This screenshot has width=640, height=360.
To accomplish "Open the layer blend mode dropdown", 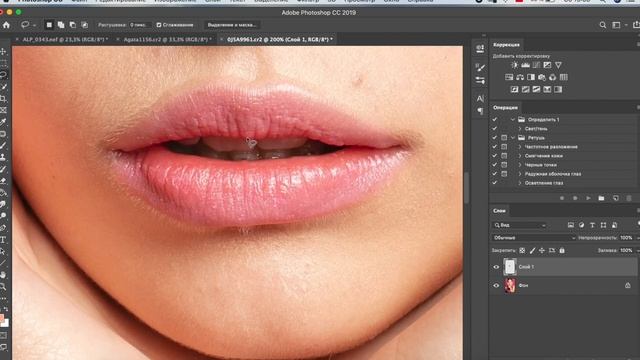I will coord(534,238).
